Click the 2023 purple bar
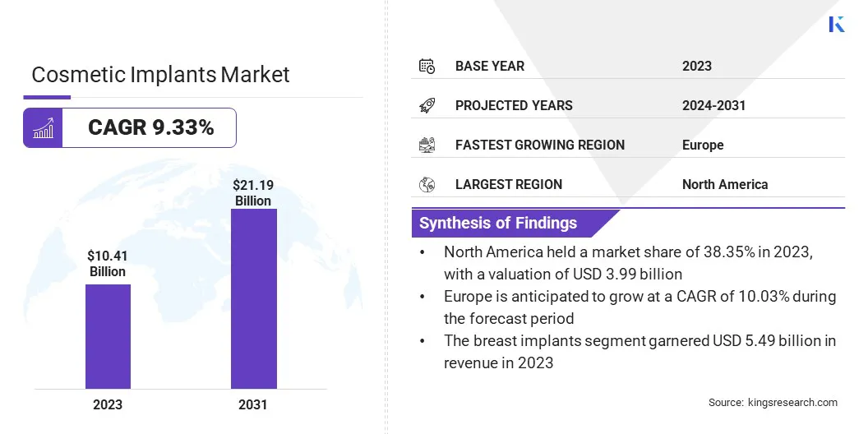 [x=108, y=336]
